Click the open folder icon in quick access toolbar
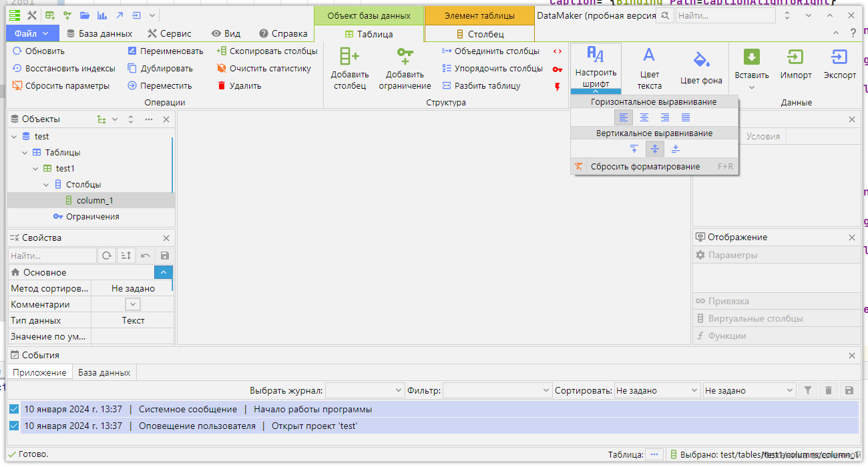The image size is (868, 467). (x=85, y=15)
